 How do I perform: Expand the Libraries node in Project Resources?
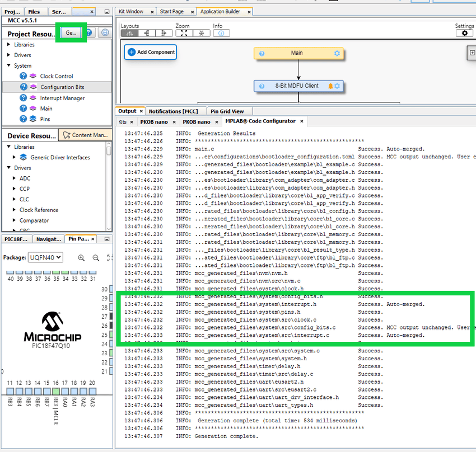(x=8, y=45)
